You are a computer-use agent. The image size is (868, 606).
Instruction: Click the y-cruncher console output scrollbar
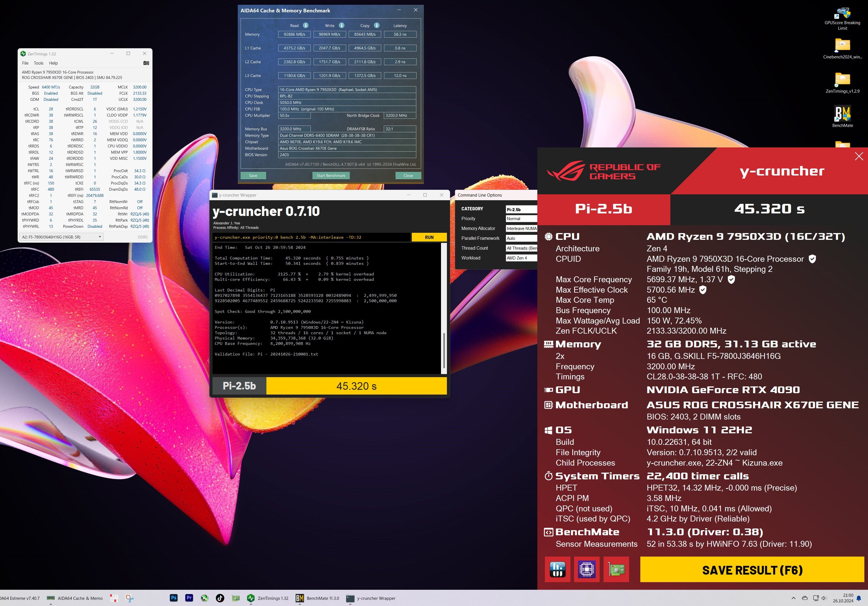pyautogui.click(x=444, y=350)
